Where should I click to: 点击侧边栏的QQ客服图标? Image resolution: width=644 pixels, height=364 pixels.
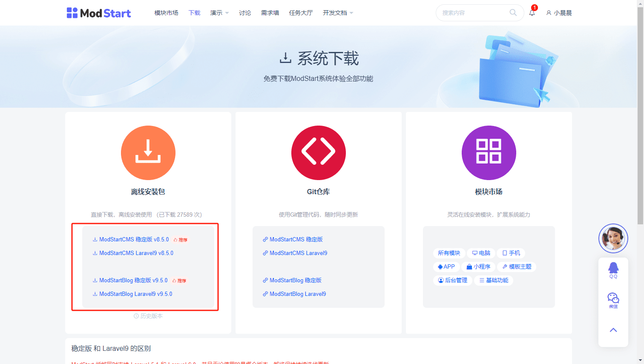click(613, 268)
